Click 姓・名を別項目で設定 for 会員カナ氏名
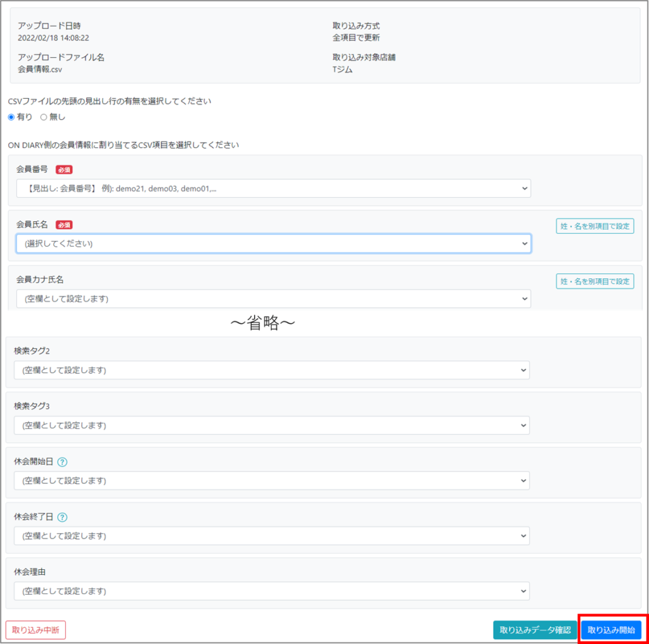The height and width of the screenshot is (644, 649). tap(594, 281)
